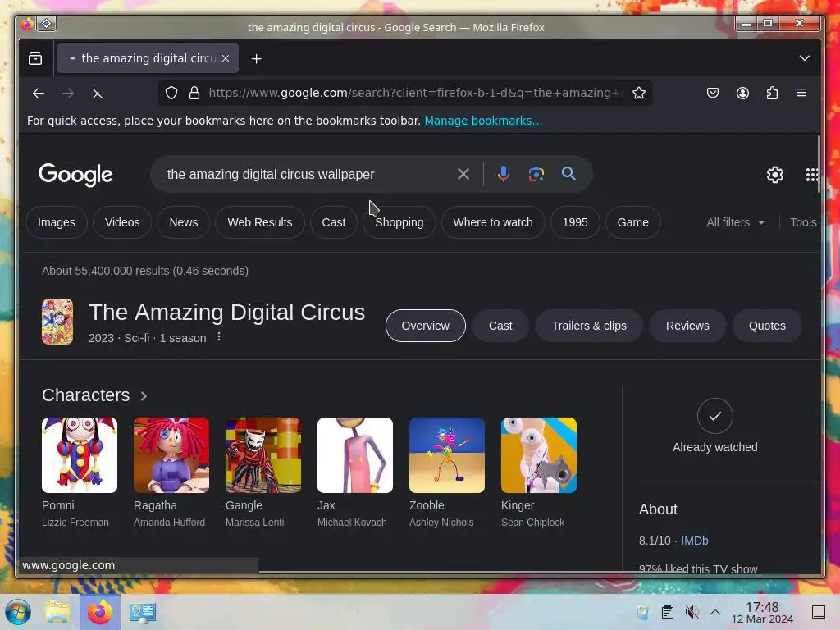The height and width of the screenshot is (630, 840).
Task: Click the Manage bookmarks link
Action: [x=483, y=121]
